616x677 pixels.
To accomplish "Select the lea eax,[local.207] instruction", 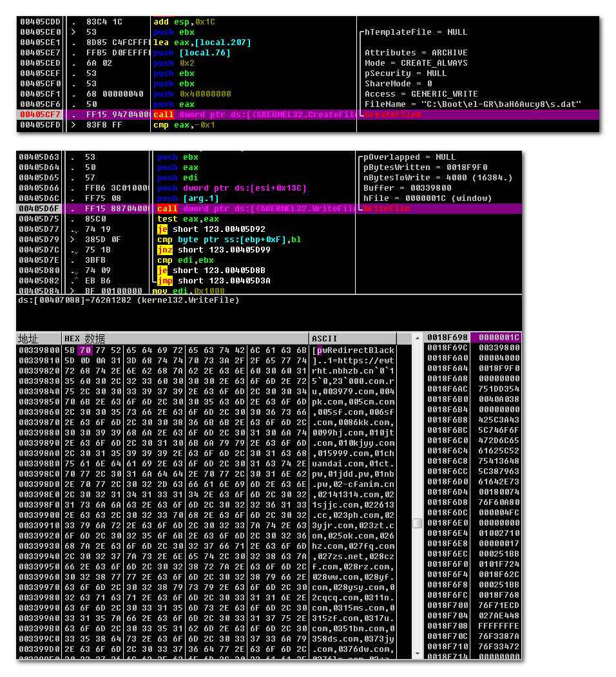I will (202, 43).
